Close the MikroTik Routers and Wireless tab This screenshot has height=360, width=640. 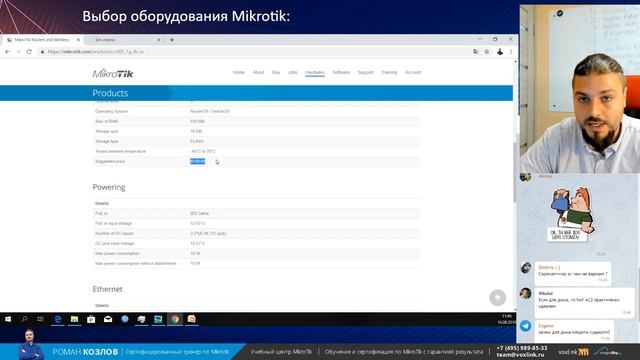click(x=78, y=40)
